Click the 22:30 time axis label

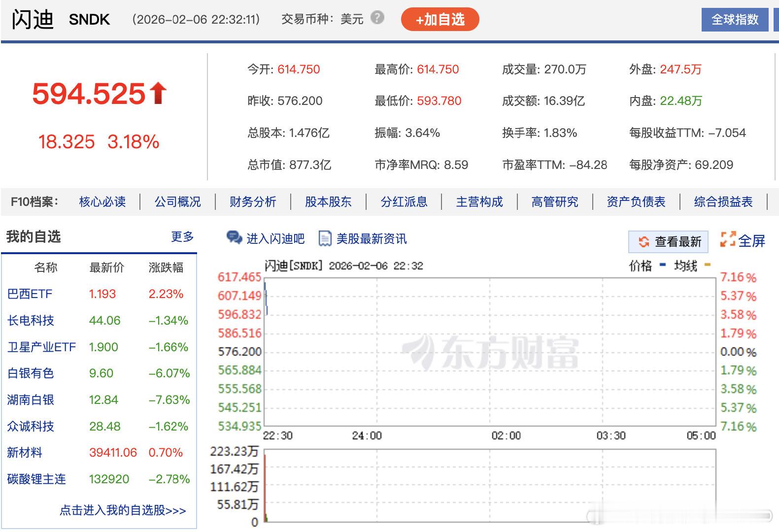click(277, 435)
